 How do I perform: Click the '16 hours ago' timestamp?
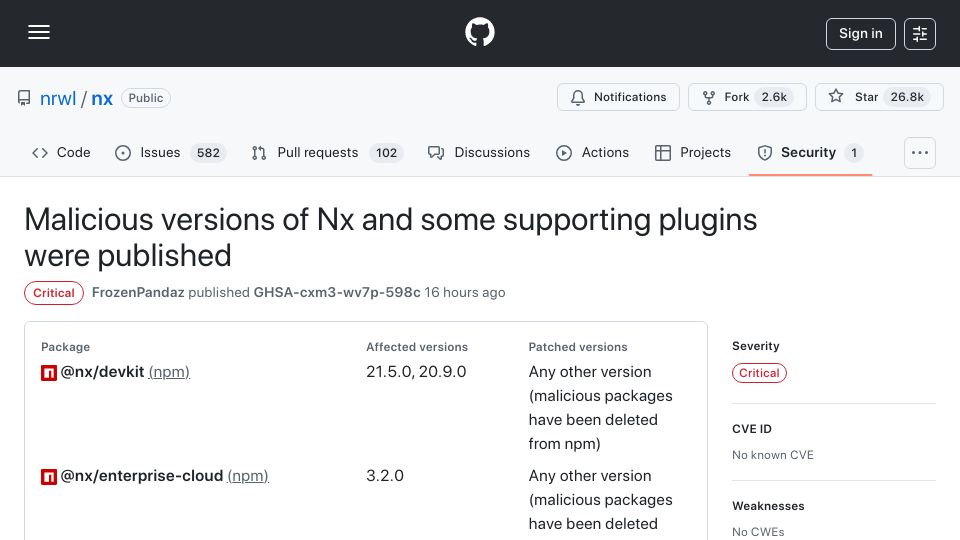465,293
